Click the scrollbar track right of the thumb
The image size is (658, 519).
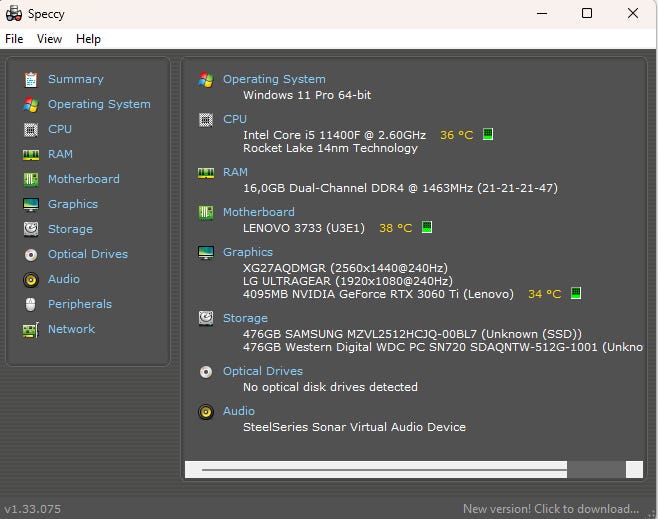pos(596,469)
